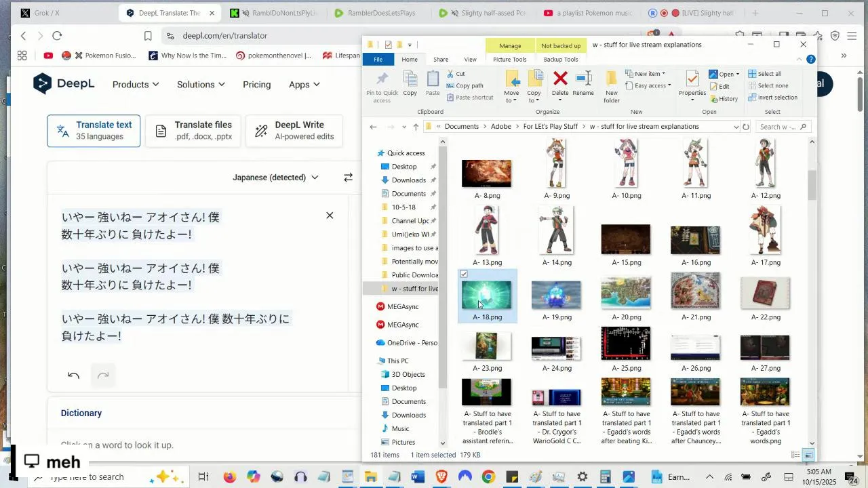Click Copy path in the ribbon
Viewport: 868px width, 488px height.
click(465, 85)
